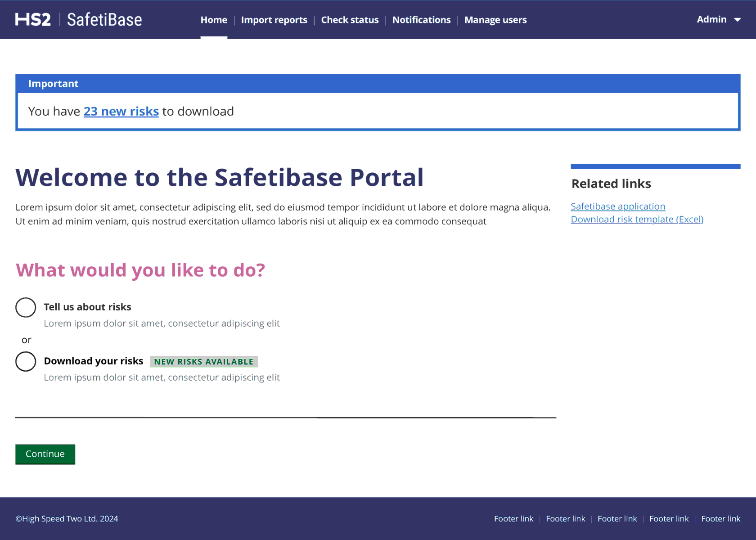Click the first Footer link
Viewport: 756px width, 540px height.
[x=513, y=519]
